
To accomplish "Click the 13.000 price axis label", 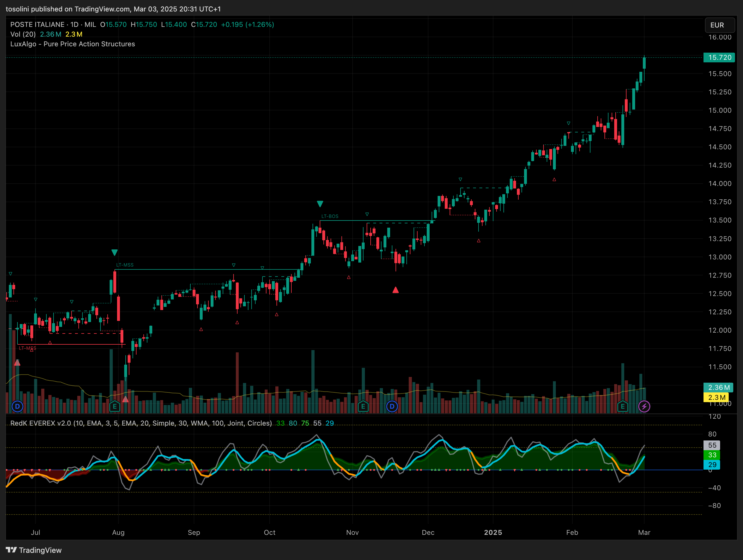I will click(x=720, y=257).
